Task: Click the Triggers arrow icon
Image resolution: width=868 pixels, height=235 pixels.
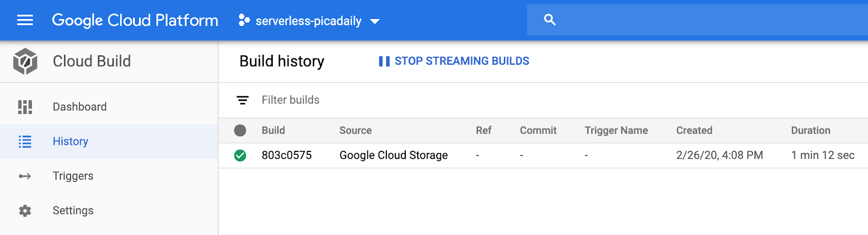Action: (x=25, y=176)
